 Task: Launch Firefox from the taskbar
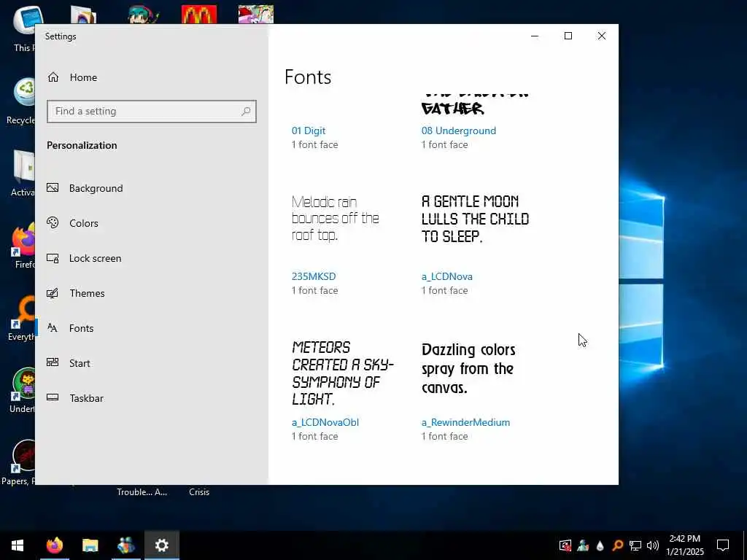pyautogui.click(x=54, y=545)
